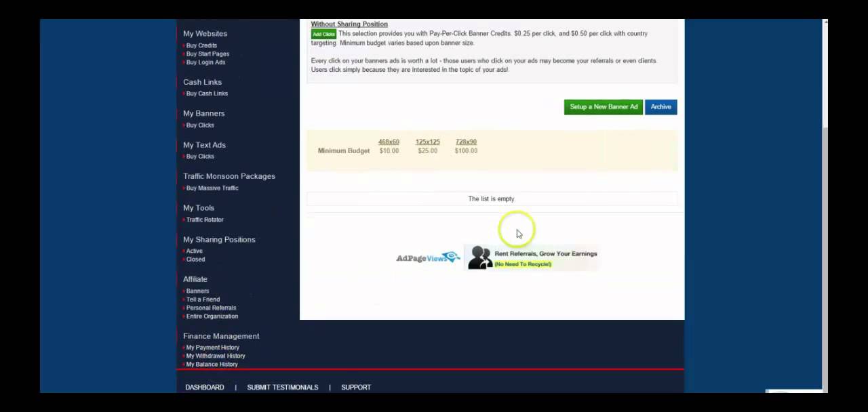Viewport: 868px width, 412px height.
Task: Select the My Banners heading
Action: point(203,113)
